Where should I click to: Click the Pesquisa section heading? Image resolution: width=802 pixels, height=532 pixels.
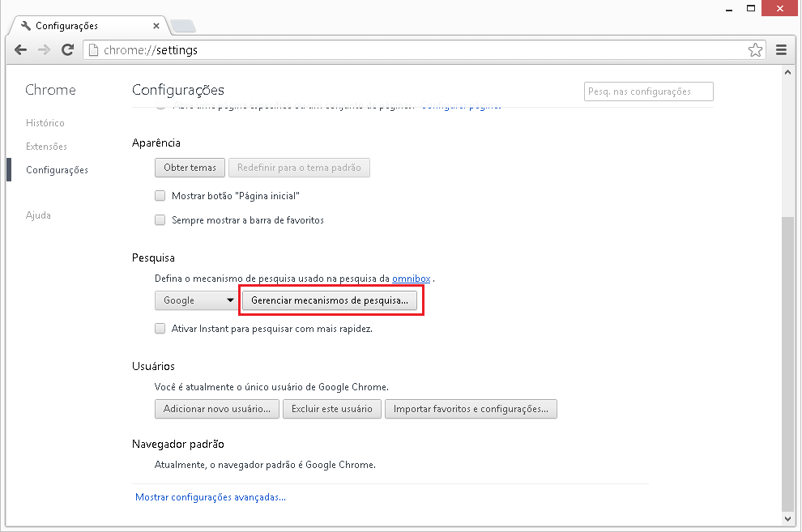(x=153, y=257)
